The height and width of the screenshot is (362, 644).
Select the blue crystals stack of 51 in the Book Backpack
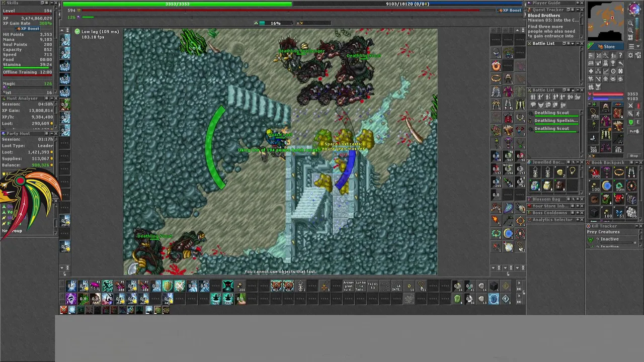coord(619,212)
